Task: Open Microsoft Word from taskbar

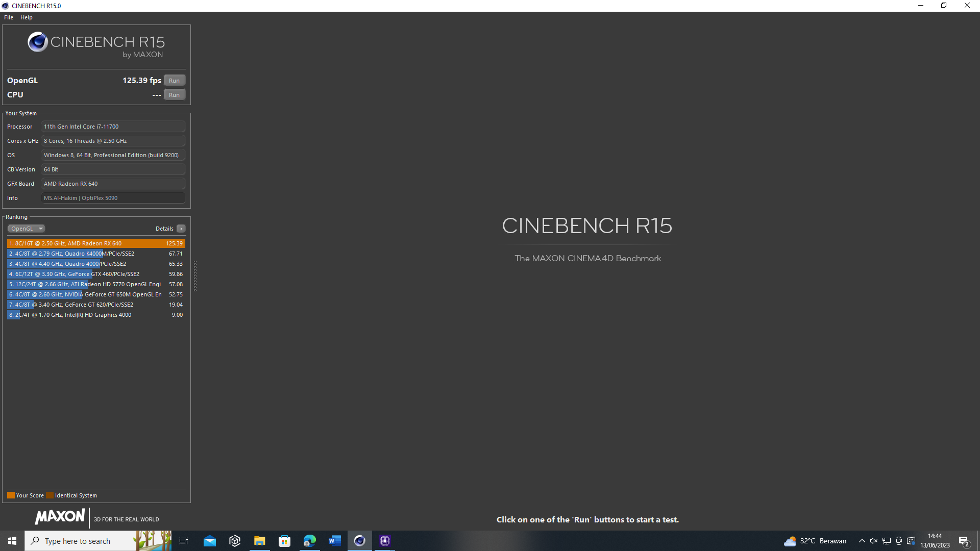Action: (x=335, y=541)
